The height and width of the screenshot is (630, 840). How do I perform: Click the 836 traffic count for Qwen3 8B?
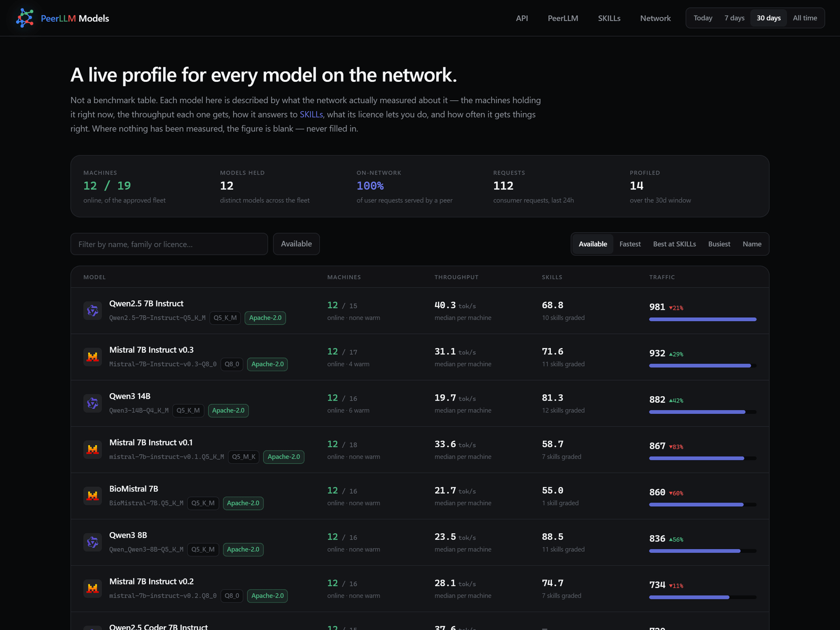point(657,539)
